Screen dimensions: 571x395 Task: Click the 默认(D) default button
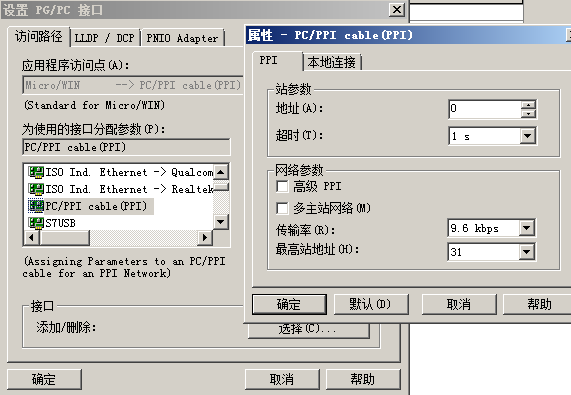(x=371, y=304)
